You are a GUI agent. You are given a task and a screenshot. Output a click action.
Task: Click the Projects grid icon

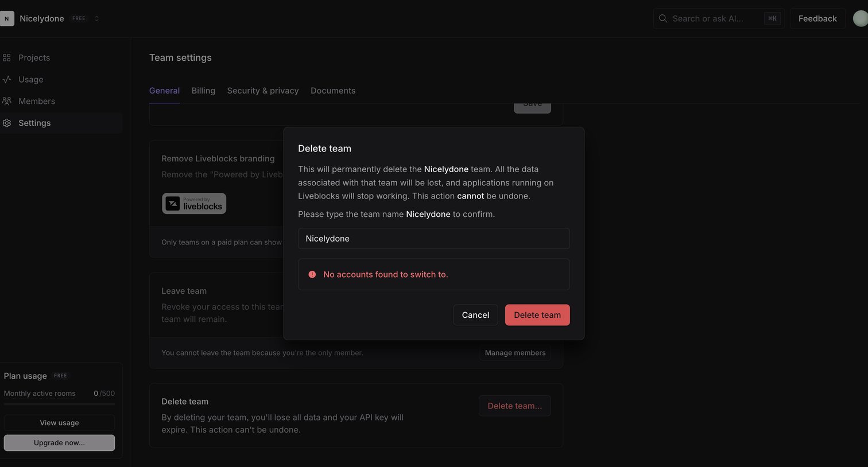click(x=7, y=57)
